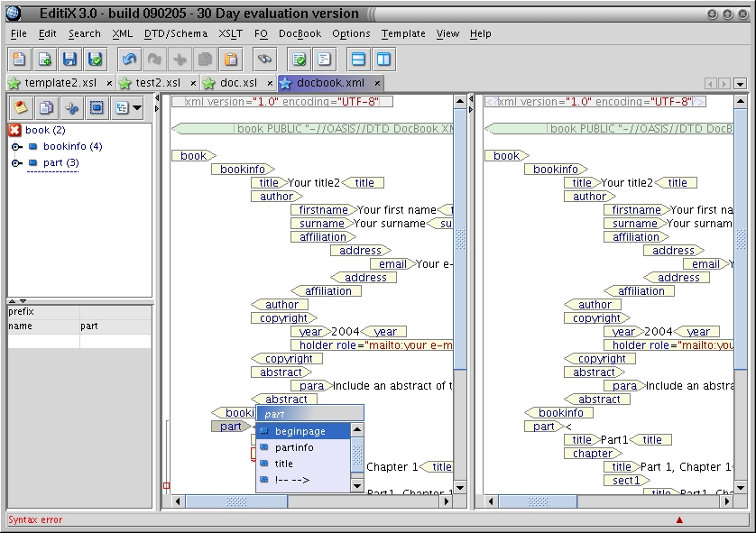756x533 pixels.
Task: Open the Search menu
Action: [x=85, y=33]
